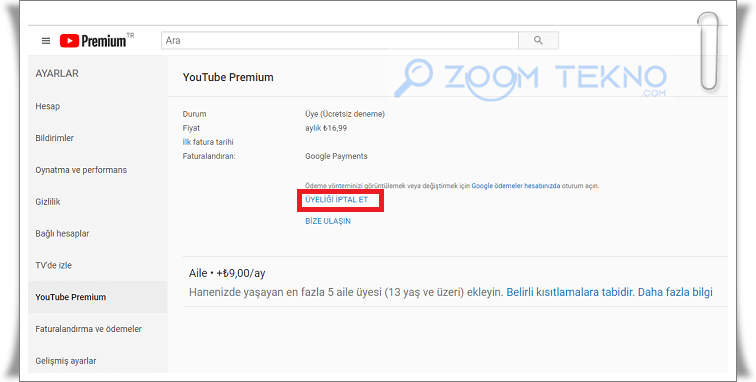
Task: Click the aylık ₺16,99 price
Action: coord(326,128)
